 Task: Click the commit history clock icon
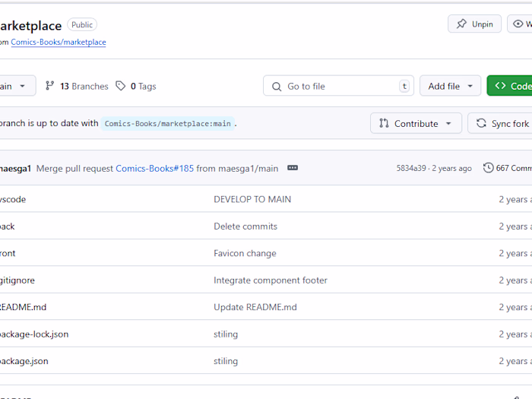(488, 168)
